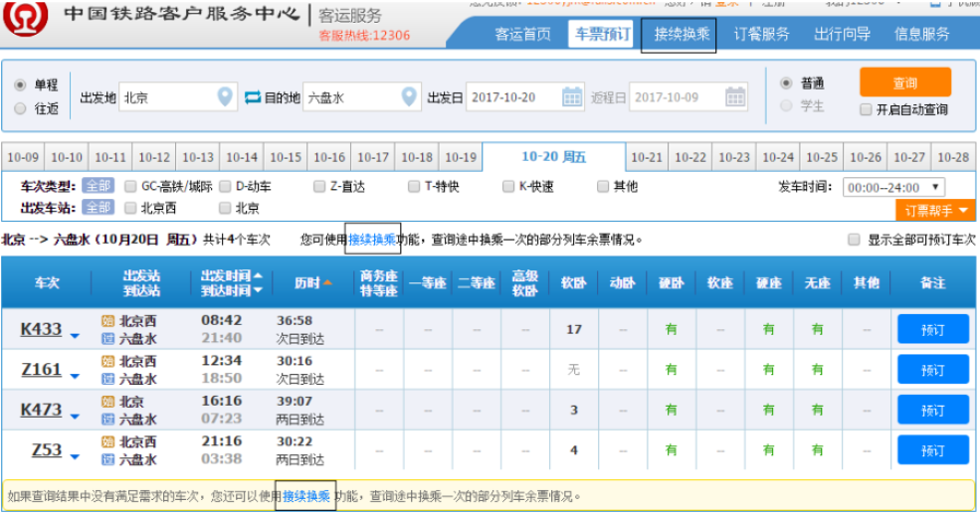Screen dimensions: 980x514
Task: Enable 开启自动查询 checkbox
Action: (x=866, y=110)
